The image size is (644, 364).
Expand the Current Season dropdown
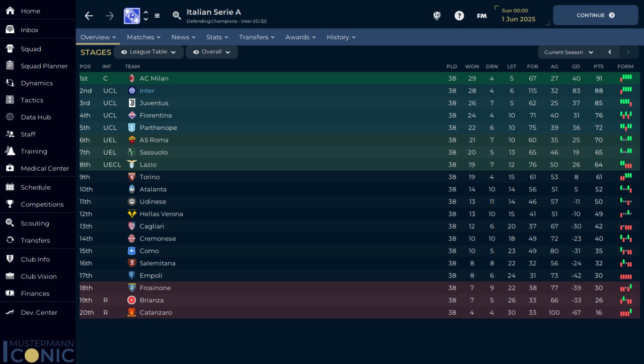569,52
